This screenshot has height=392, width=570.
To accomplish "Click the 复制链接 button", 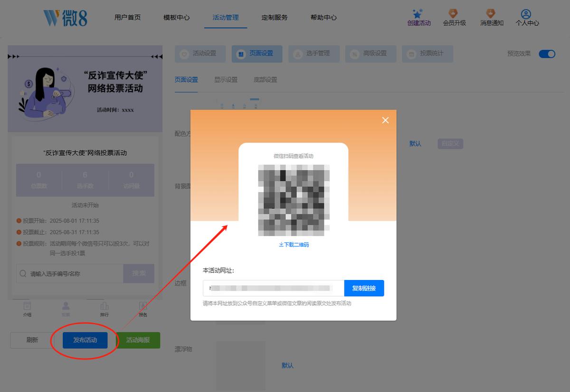I will (x=364, y=288).
